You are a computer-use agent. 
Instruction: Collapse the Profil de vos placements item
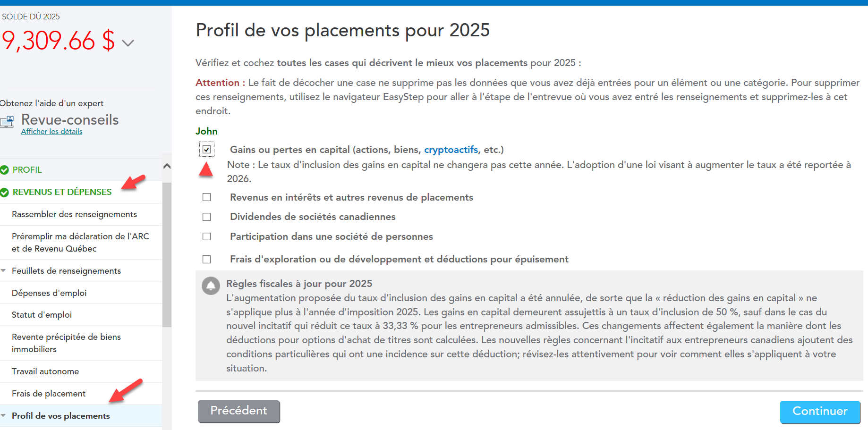point(4,416)
